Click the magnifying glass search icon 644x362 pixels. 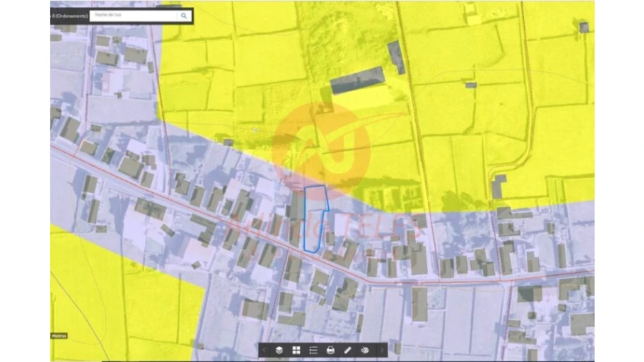[x=184, y=15]
